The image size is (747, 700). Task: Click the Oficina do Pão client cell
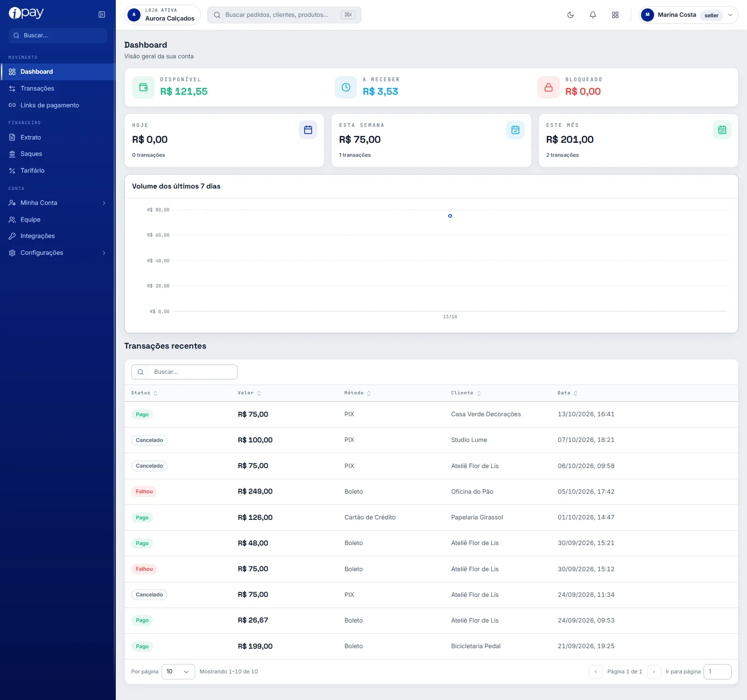click(x=472, y=492)
